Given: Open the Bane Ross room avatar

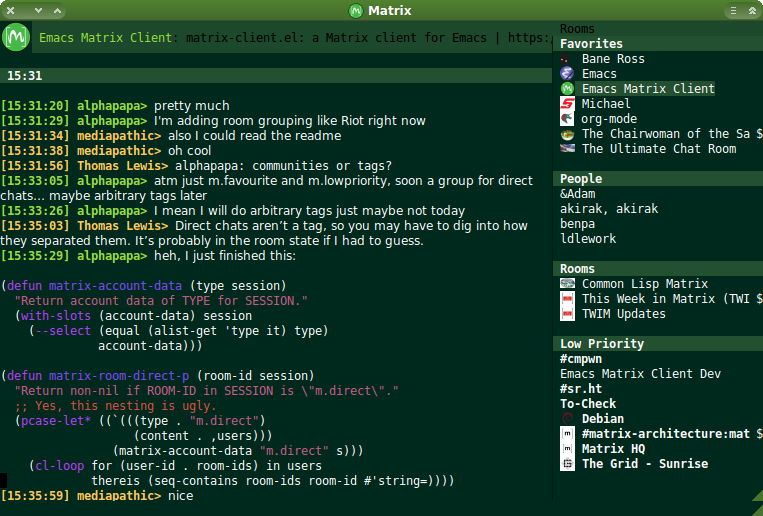Looking at the screenshot, I should point(567,59).
